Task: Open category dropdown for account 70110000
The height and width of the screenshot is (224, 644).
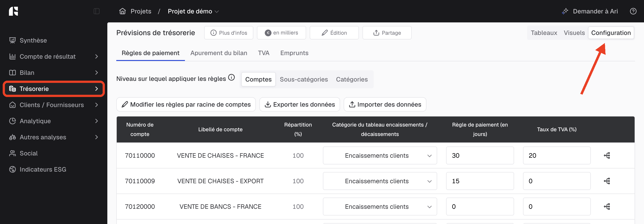Action: click(x=380, y=156)
